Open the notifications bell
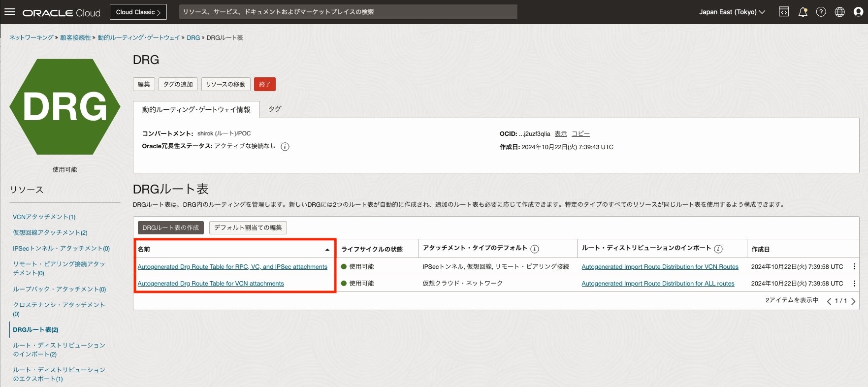This screenshot has height=387, width=868. point(803,12)
